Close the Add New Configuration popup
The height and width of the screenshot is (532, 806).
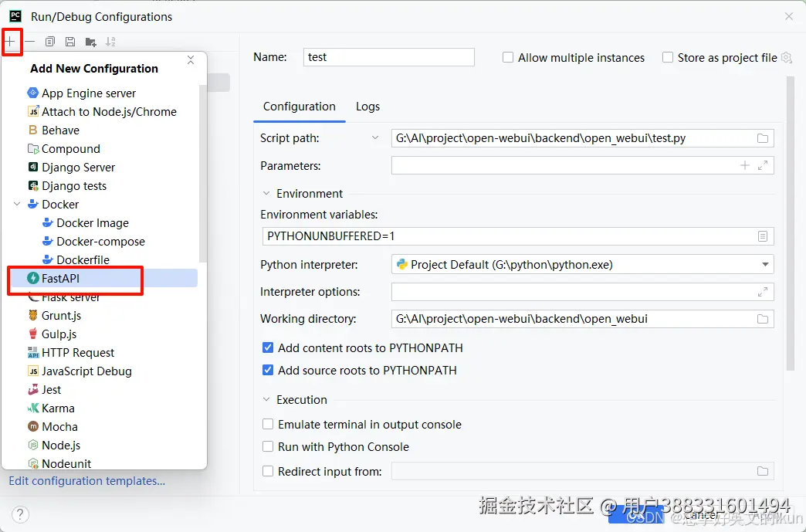point(191,60)
